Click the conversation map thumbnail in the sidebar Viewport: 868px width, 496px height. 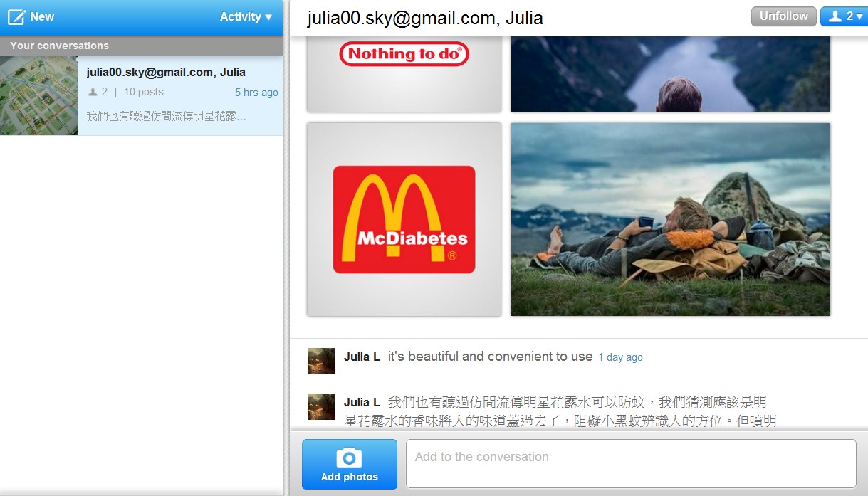pyautogui.click(x=38, y=95)
